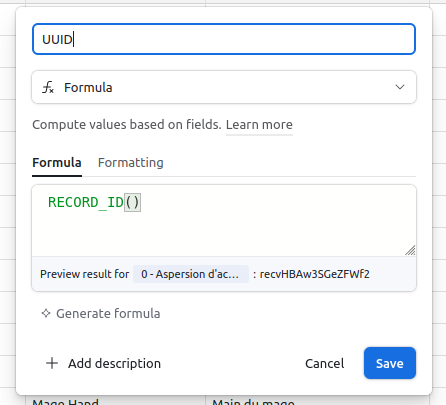
Task: Click the plus icon beside Add description
Action: tap(52, 363)
